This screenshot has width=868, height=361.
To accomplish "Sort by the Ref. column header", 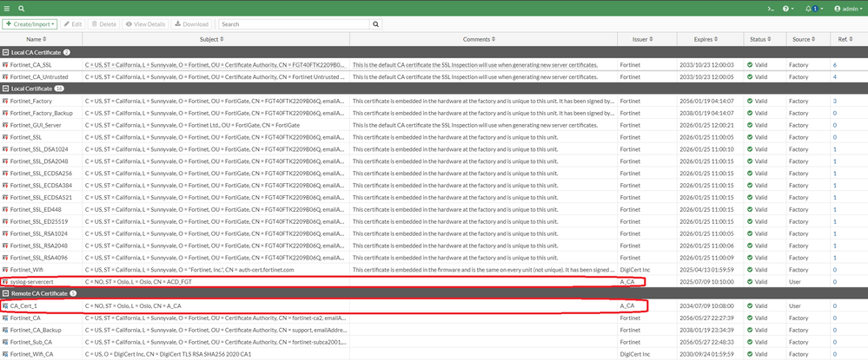I will point(845,39).
